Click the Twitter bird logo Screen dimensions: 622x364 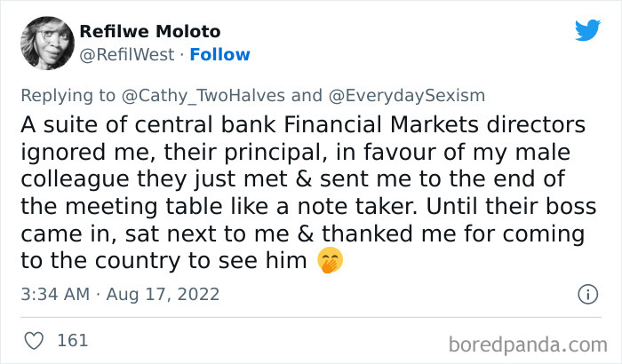tap(587, 30)
